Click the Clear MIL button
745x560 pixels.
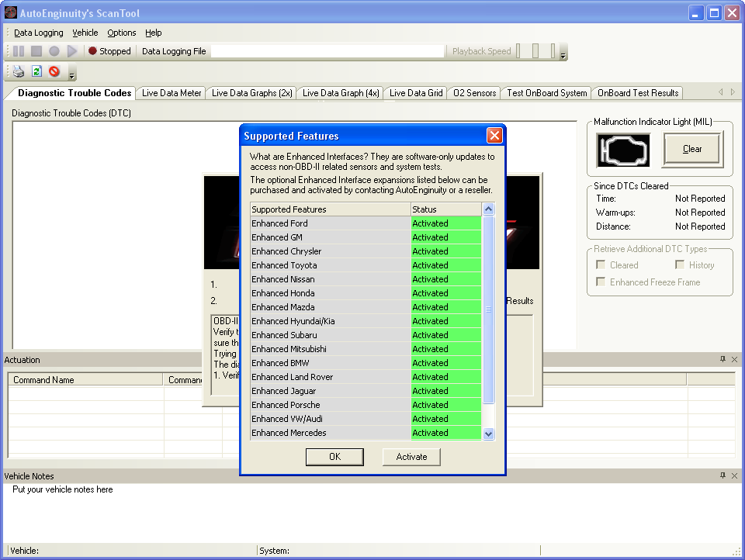click(x=692, y=149)
